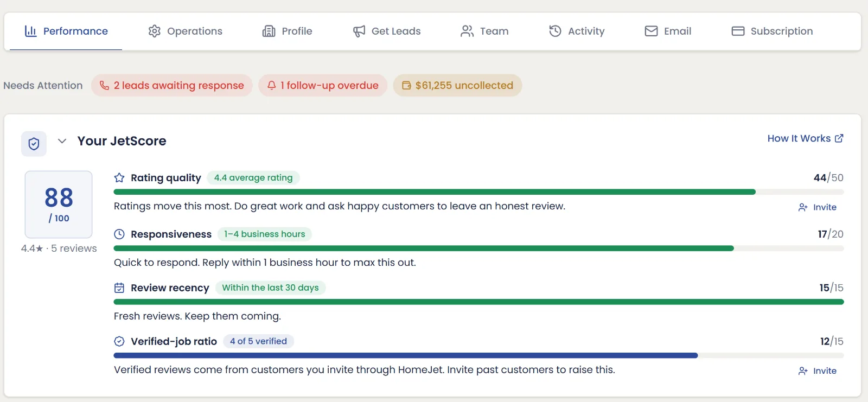This screenshot has height=402, width=868.
Task: Click the 44/50 rating quality score
Action: (x=828, y=177)
